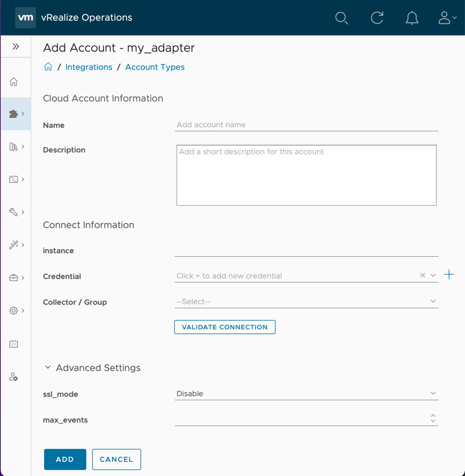
Task: Open the wrench troubleshooting icon
Action: (13, 212)
